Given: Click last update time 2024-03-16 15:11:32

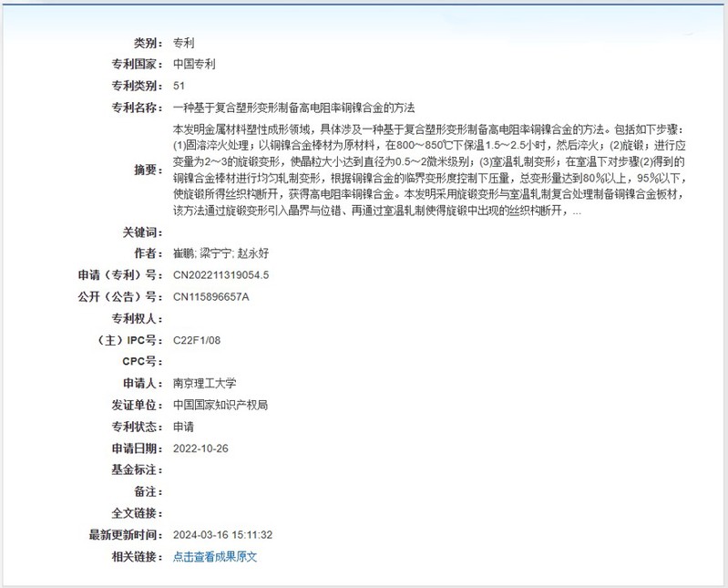Looking at the screenshot, I should tap(223, 535).
